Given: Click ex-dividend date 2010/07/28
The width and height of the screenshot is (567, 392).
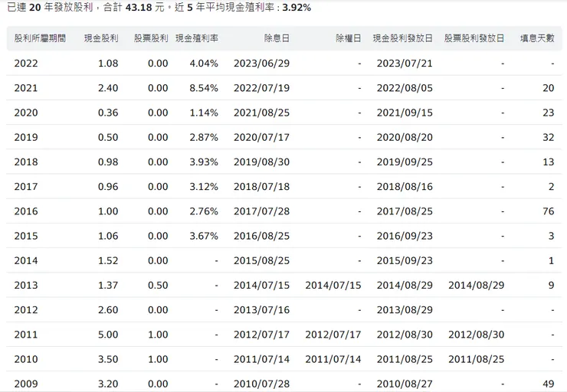Looking at the screenshot, I should [262, 384].
